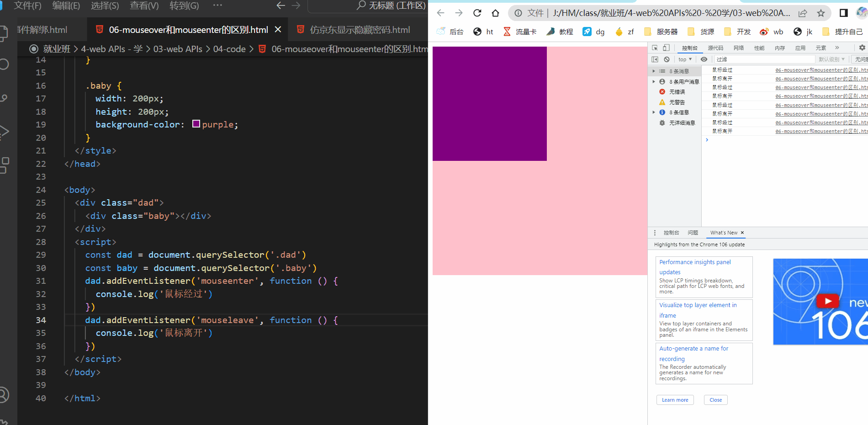Switch to the drawer 问题 tab
Screen dimensions: 868x425
693,233
